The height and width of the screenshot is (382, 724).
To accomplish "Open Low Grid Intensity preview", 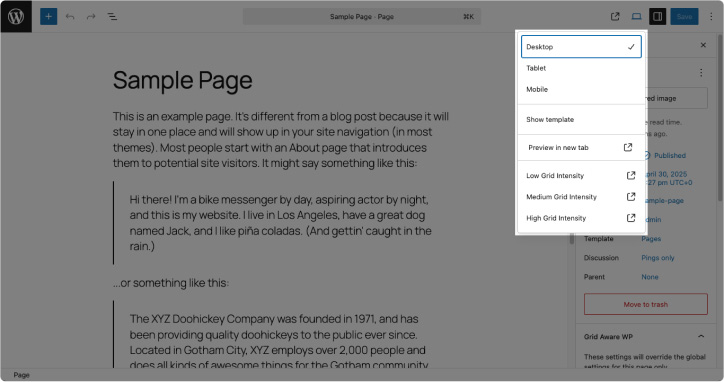I will [581, 176].
